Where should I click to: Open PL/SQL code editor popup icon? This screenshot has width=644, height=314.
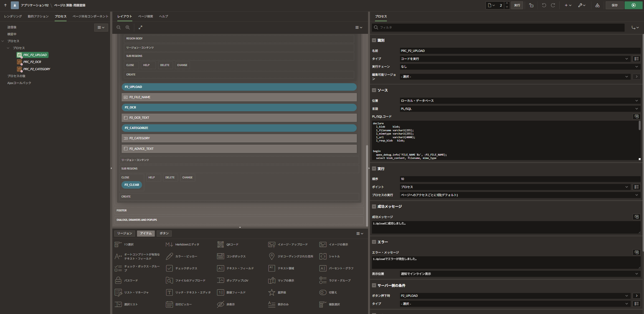637,117
